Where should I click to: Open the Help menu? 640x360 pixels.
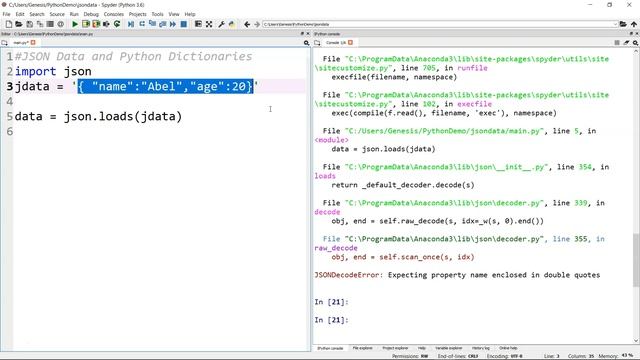click(190, 14)
